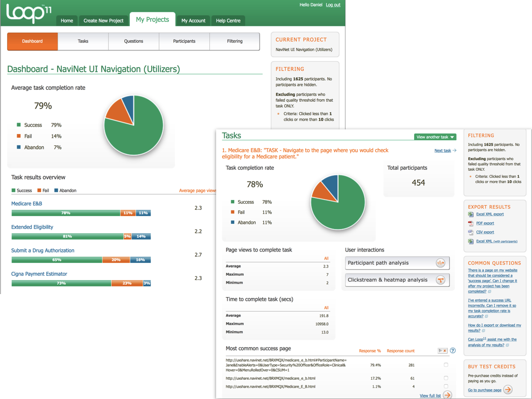Image resolution: width=532 pixels, height=399 pixels.
Task: Open 'How do I export or download' question
Action: click(495, 328)
